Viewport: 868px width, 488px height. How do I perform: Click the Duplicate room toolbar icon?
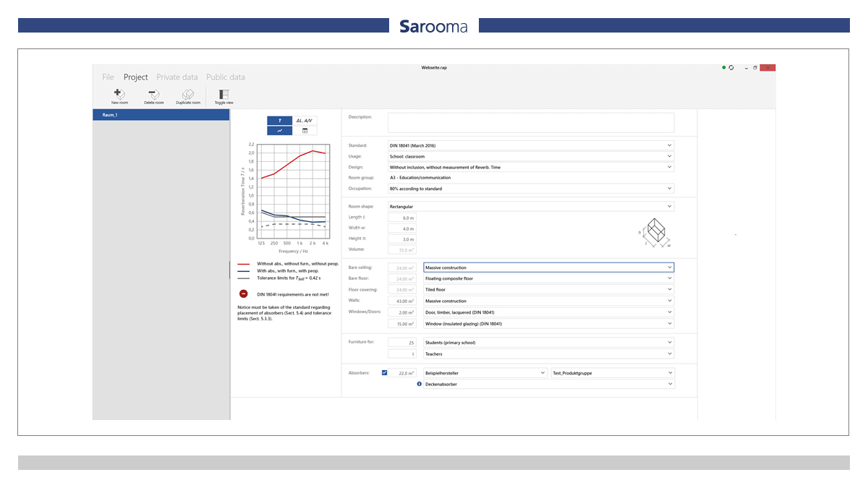188,94
